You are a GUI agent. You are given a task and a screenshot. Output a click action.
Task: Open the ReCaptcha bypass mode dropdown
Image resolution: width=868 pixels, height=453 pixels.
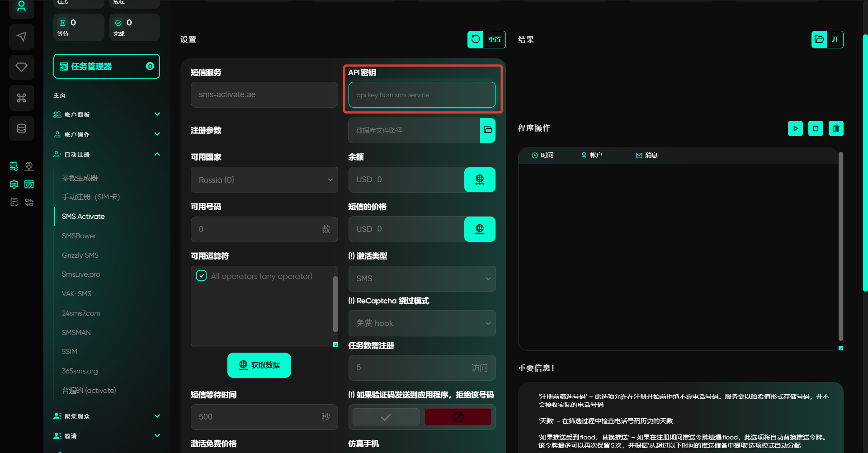coord(422,323)
